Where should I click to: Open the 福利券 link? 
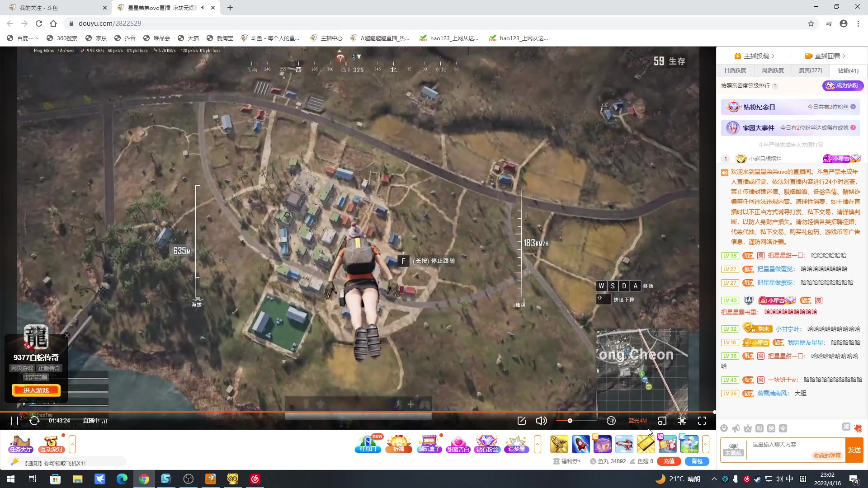[567, 461]
